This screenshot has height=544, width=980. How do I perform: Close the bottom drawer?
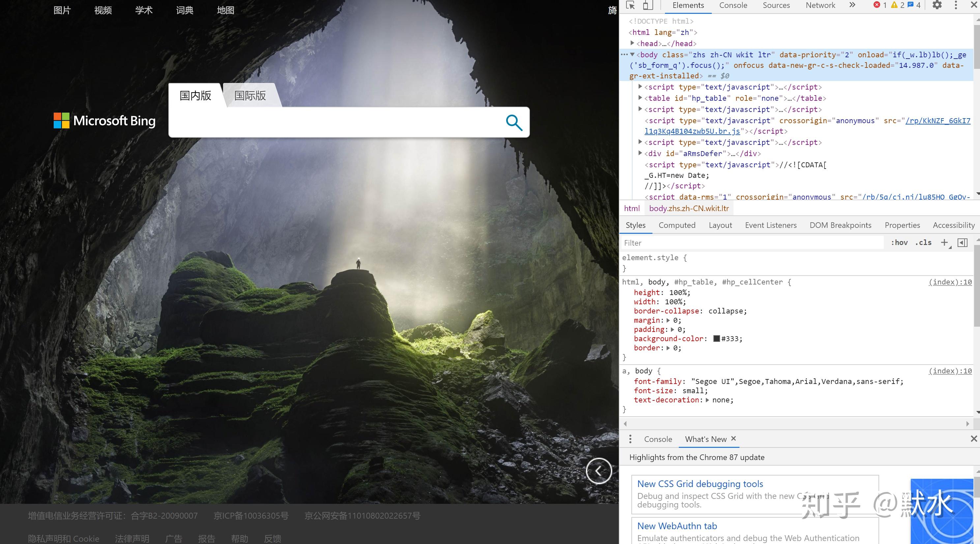click(974, 439)
